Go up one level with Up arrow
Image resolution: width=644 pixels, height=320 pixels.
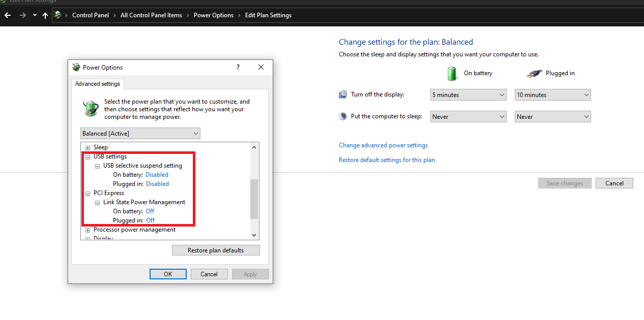45,15
